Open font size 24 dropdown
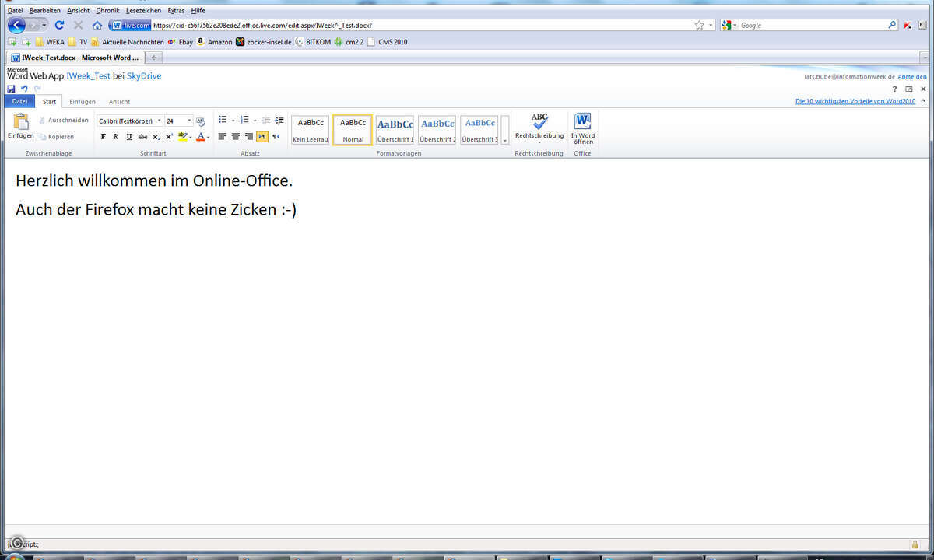The image size is (934, 560). [x=189, y=121]
